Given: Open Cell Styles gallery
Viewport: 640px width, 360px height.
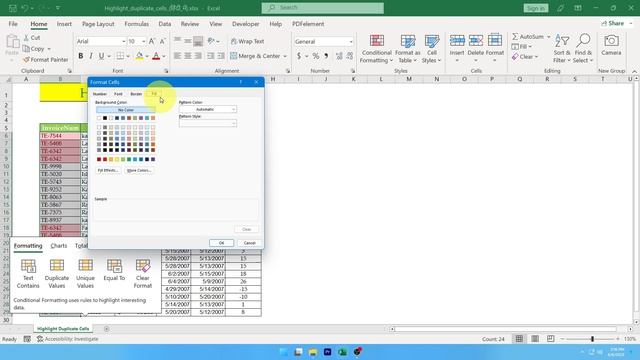Looking at the screenshot, I should [431, 49].
